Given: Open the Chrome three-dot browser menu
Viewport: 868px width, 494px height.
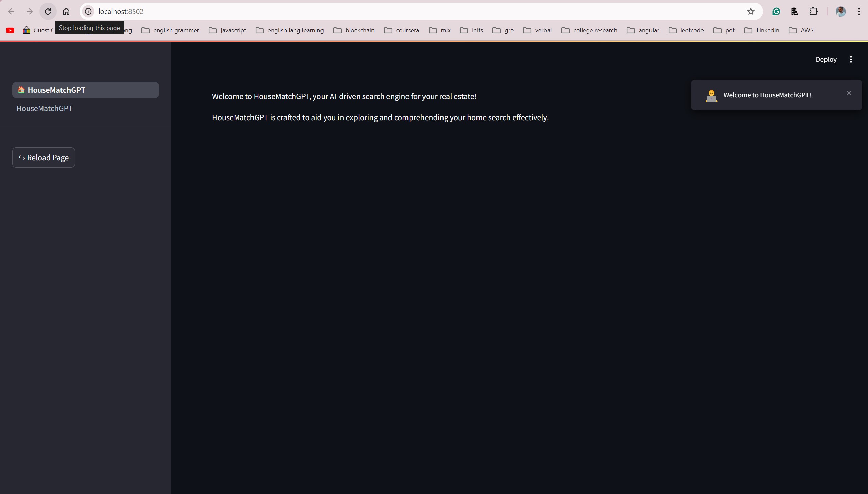Looking at the screenshot, I should point(859,12).
